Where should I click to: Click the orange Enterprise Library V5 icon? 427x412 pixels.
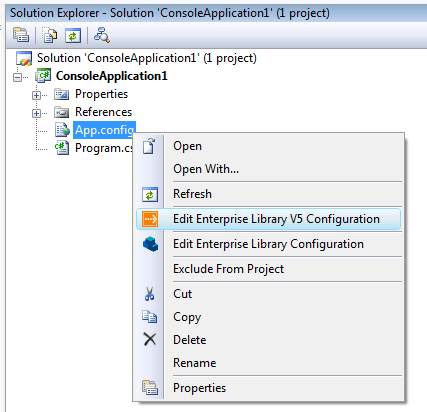(150, 219)
